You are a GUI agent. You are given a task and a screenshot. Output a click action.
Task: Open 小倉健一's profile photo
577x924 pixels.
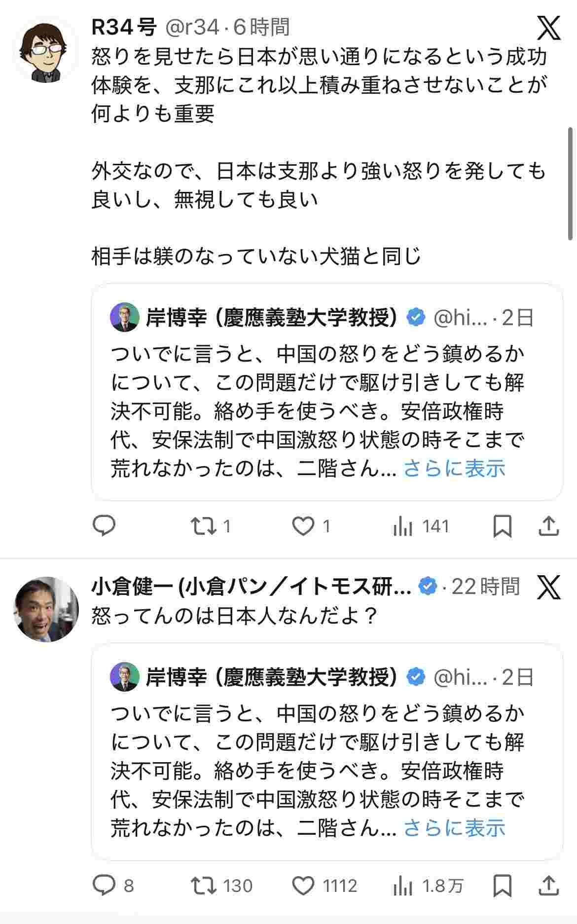pyautogui.click(x=45, y=609)
